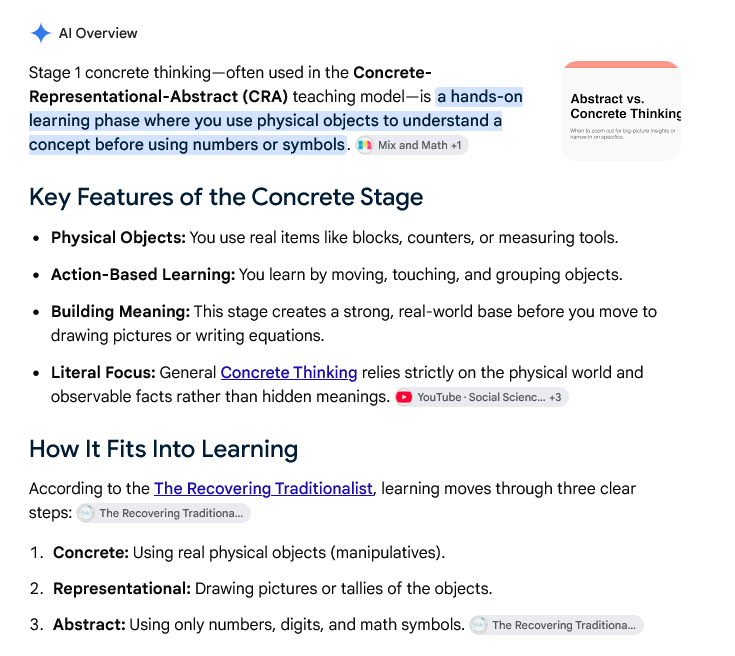Follow the Concrete Thinking hyperlink
This screenshot has width=735, height=656.
(289, 372)
